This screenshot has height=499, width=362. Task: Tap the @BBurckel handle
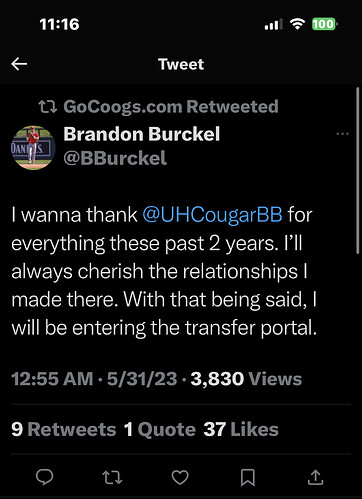click(115, 158)
